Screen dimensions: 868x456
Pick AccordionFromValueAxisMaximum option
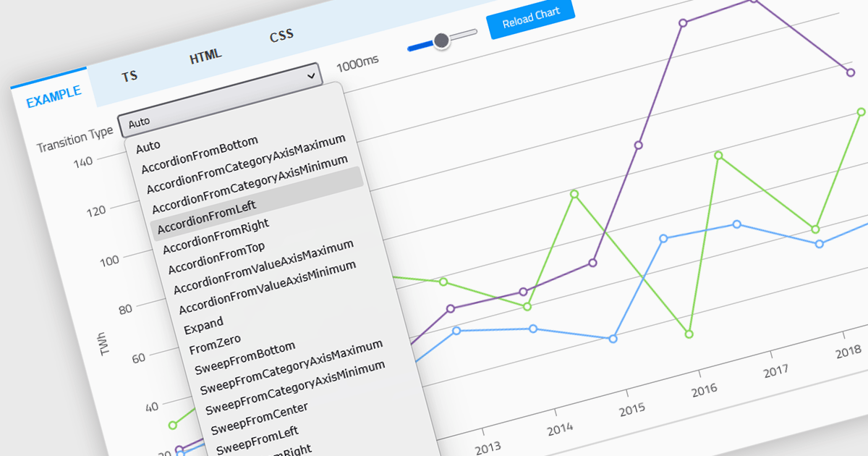263,267
